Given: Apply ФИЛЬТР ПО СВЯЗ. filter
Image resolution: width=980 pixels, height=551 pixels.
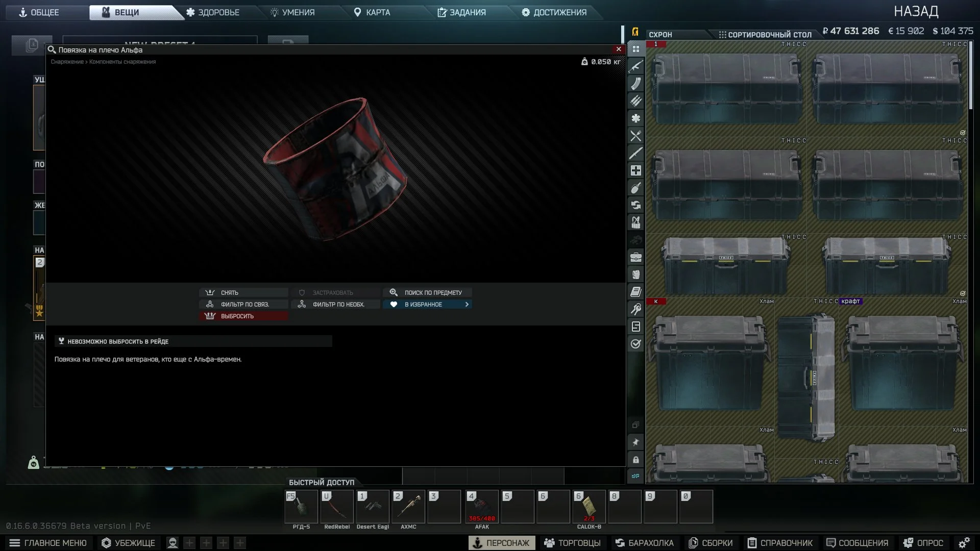Looking at the screenshot, I should point(243,304).
